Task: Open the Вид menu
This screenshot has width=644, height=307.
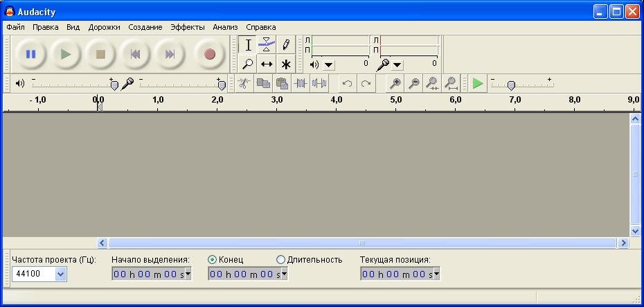Action: 73,27
